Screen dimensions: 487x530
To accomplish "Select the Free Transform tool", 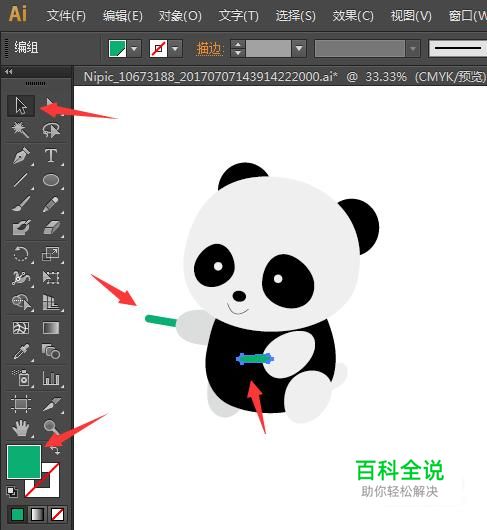I will pos(51,278).
